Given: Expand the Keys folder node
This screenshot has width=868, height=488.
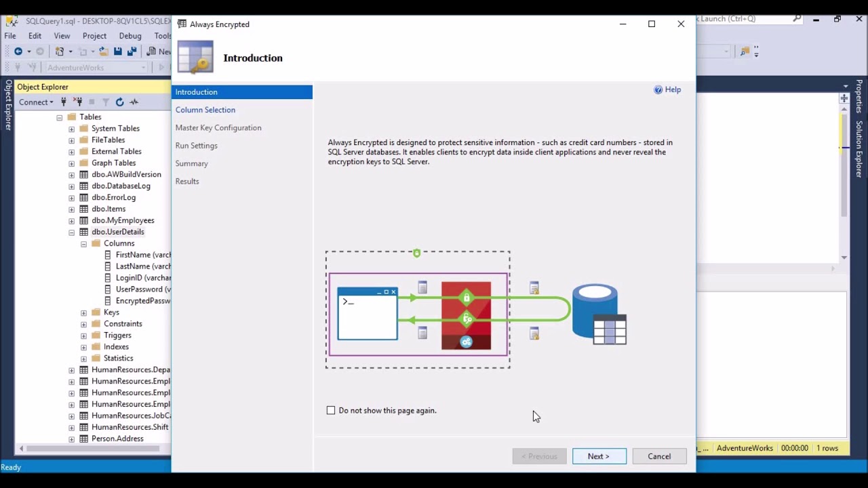Looking at the screenshot, I should pyautogui.click(x=84, y=313).
